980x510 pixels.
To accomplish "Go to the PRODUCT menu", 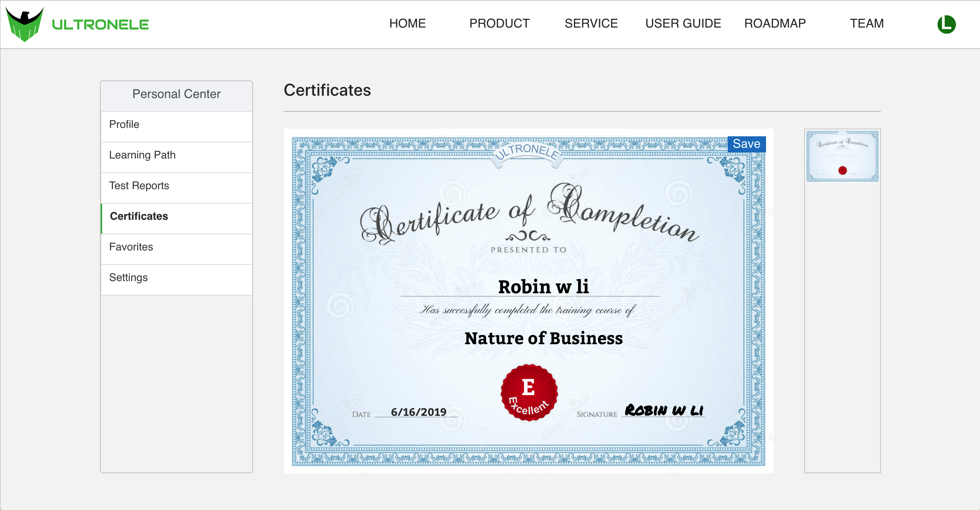I will [x=499, y=24].
